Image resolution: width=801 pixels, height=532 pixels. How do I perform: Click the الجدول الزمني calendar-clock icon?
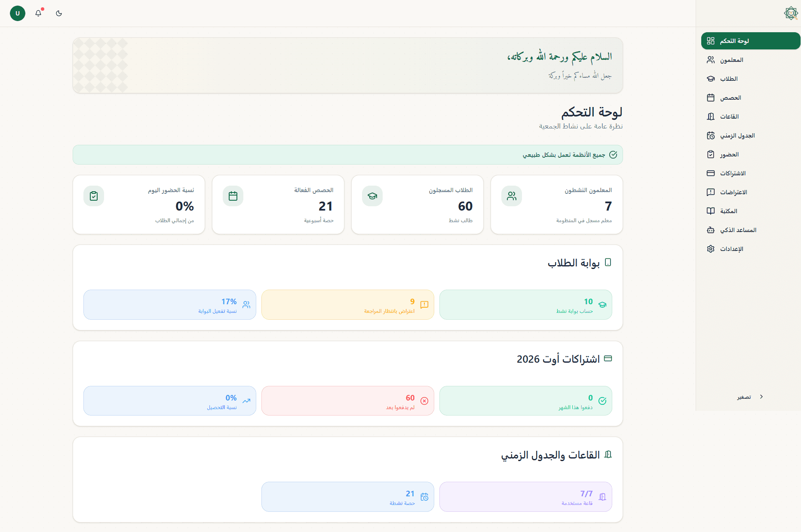pyautogui.click(x=711, y=135)
